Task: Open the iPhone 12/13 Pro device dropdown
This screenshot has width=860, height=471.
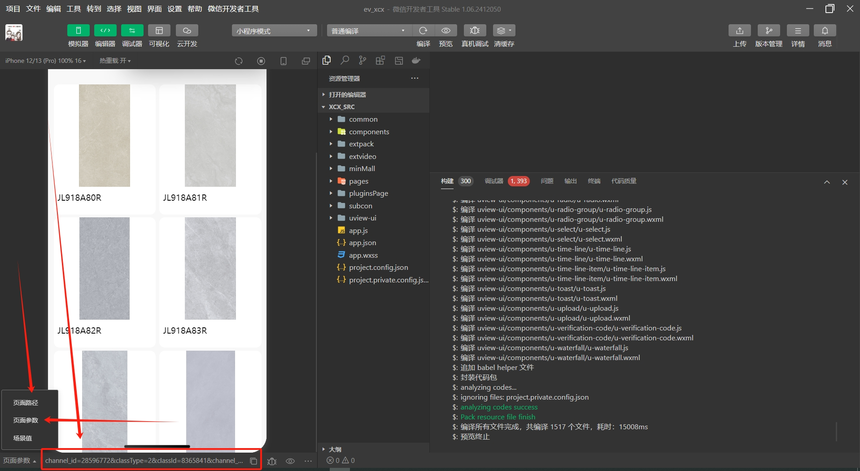Action: tap(46, 61)
